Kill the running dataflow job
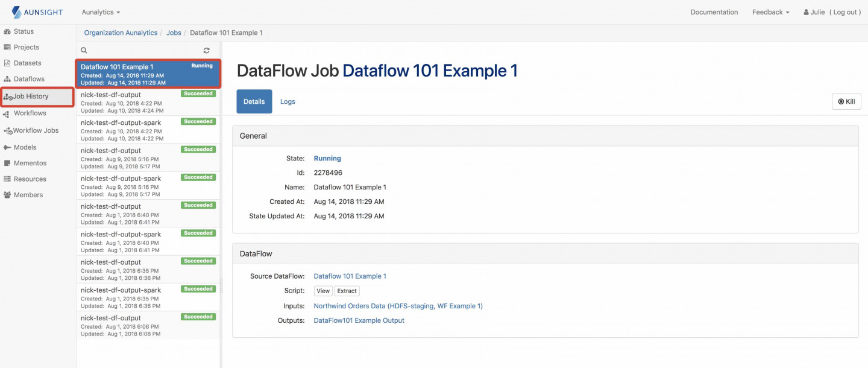The height and width of the screenshot is (368, 868). tap(846, 101)
